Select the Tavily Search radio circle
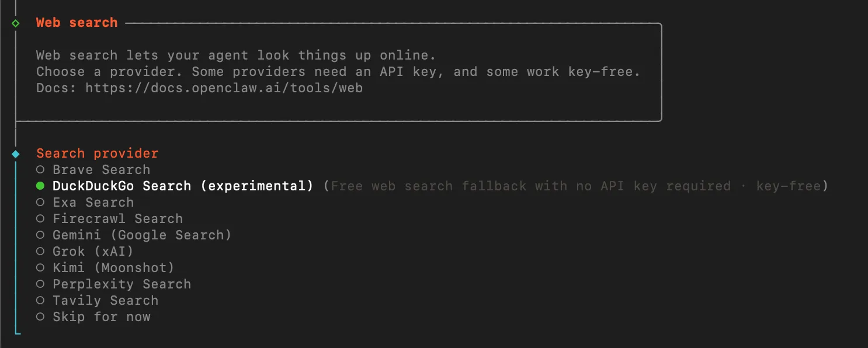This screenshot has width=868, height=348. pos(40,301)
